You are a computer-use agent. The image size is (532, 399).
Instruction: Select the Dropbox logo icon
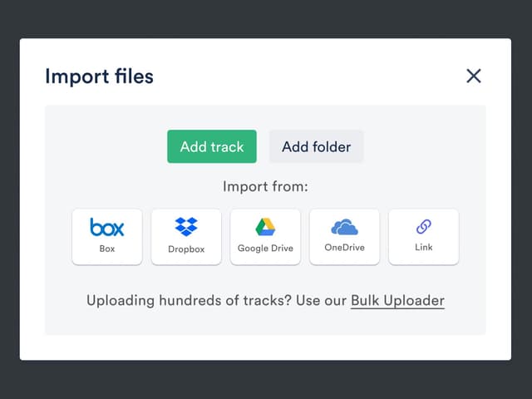click(186, 226)
